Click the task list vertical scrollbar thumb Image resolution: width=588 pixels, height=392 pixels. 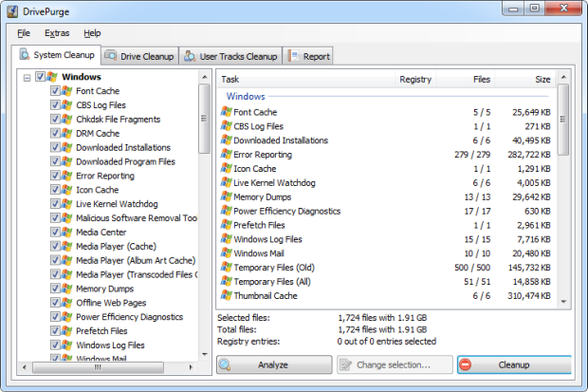point(563,120)
